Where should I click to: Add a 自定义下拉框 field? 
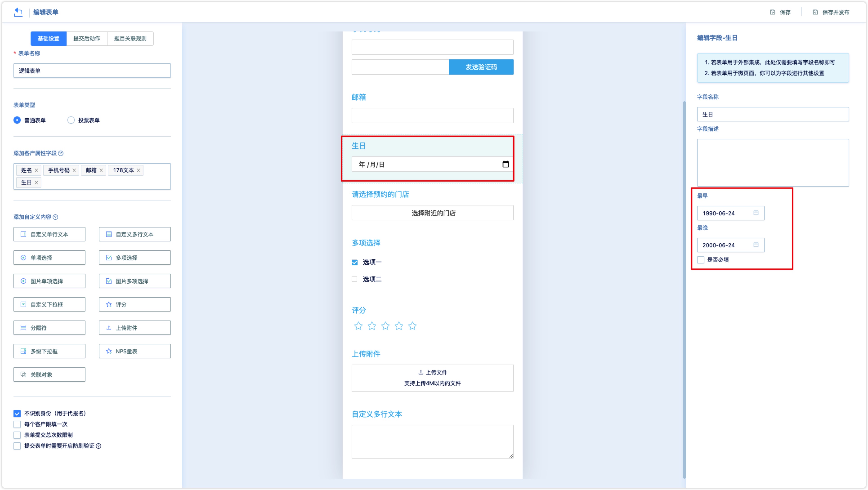pyautogui.click(x=49, y=304)
